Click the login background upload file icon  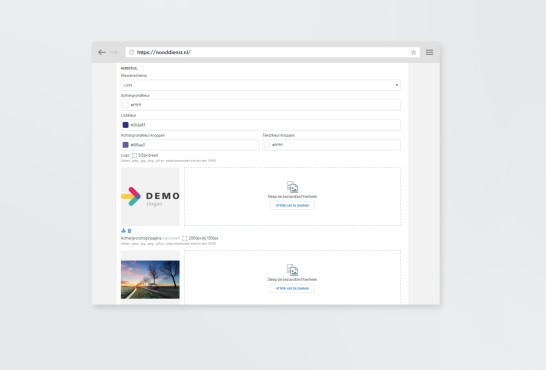tap(292, 270)
